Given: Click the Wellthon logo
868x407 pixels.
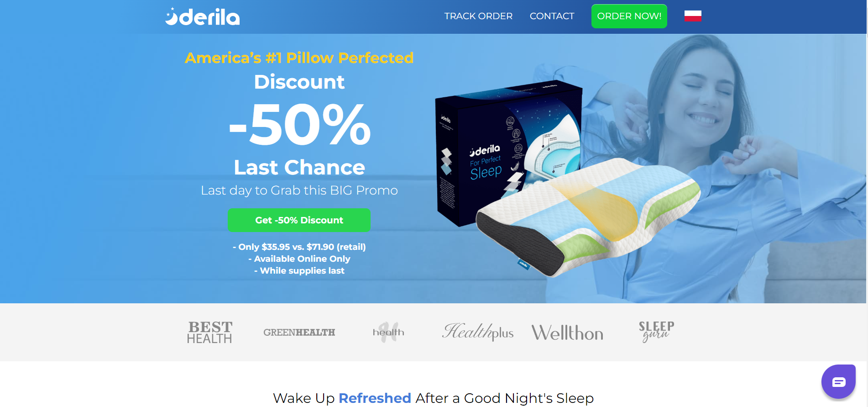Looking at the screenshot, I should point(567,333).
